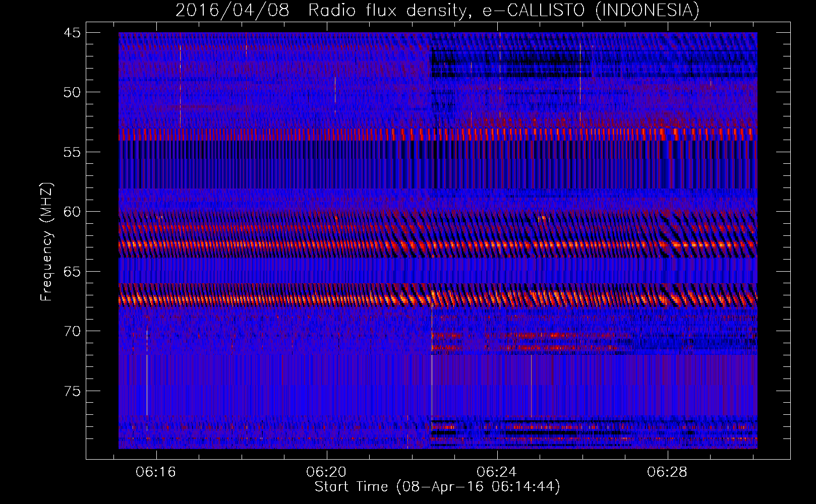This screenshot has width=816, height=504.
Task: Click the 75 frequency tick label
Action: coord(72,391)
